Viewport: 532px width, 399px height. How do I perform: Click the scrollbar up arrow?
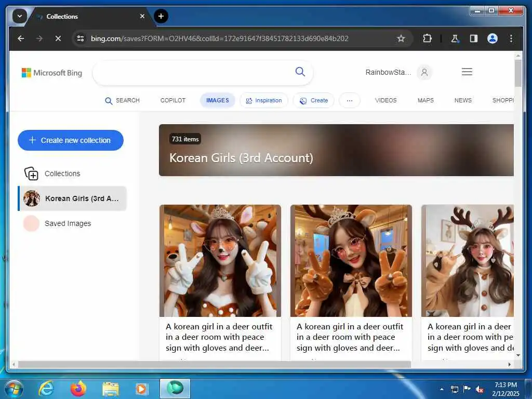coord(518,55)
